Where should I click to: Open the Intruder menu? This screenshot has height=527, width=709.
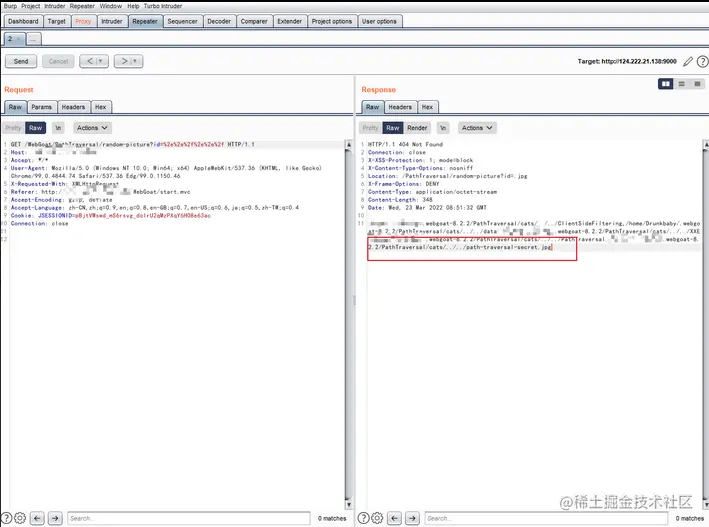tap(55, 6)
